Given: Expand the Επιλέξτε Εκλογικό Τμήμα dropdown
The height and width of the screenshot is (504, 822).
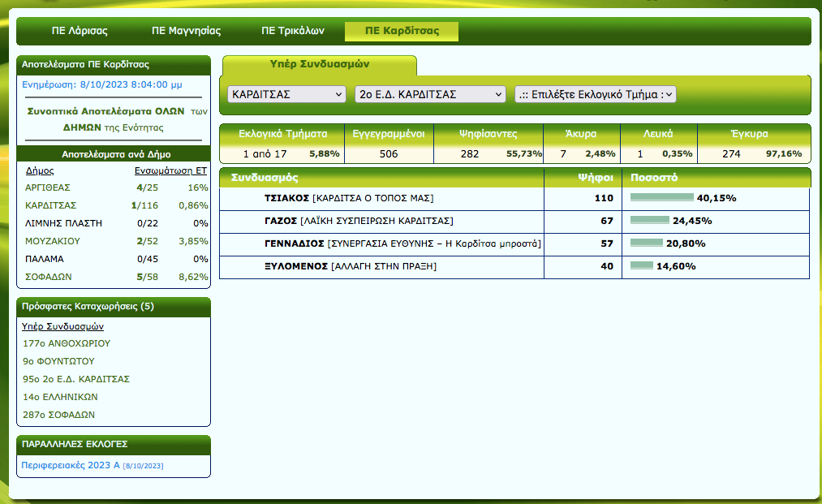Looking at the screenshot, I should pyautogui.click(x=595, y=95).
